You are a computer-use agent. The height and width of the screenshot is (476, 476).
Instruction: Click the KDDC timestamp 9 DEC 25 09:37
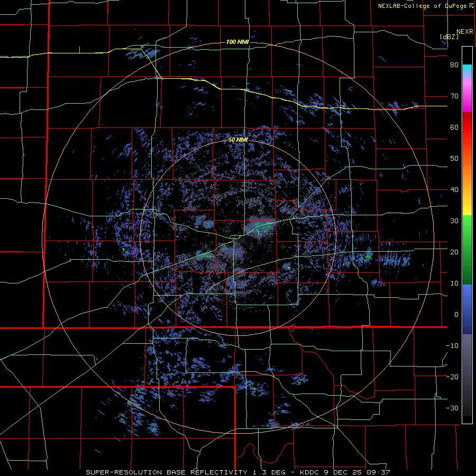[344, 472]
